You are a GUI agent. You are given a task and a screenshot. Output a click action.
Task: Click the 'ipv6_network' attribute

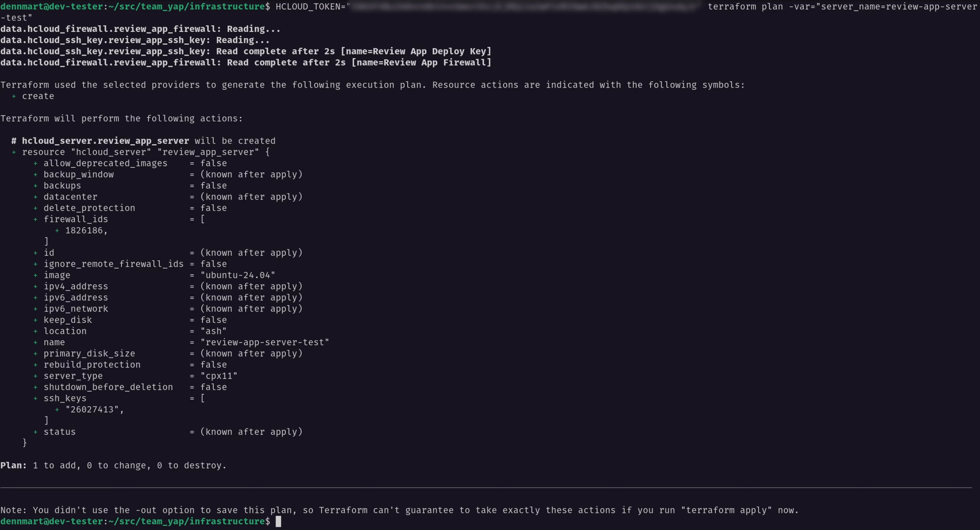pyautogui.click(x=76, y=309)
